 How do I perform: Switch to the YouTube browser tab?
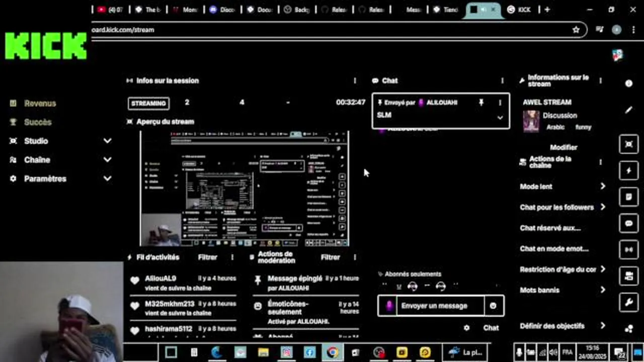coord(111,10)
